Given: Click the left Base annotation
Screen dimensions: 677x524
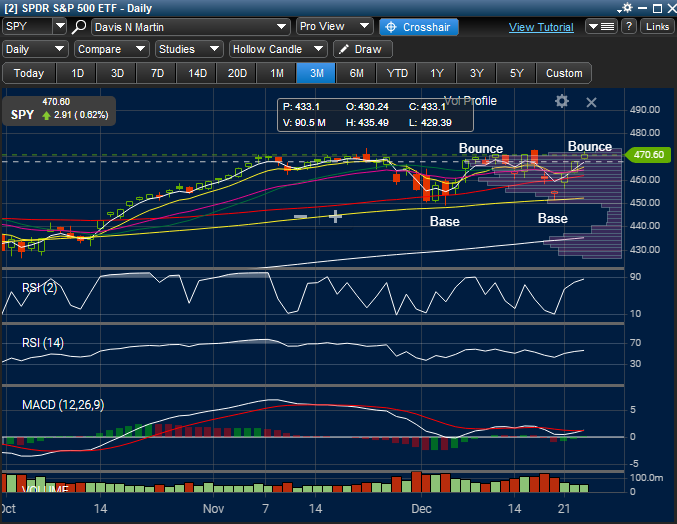Looking at the screenshot, I should tap(445, 221).
